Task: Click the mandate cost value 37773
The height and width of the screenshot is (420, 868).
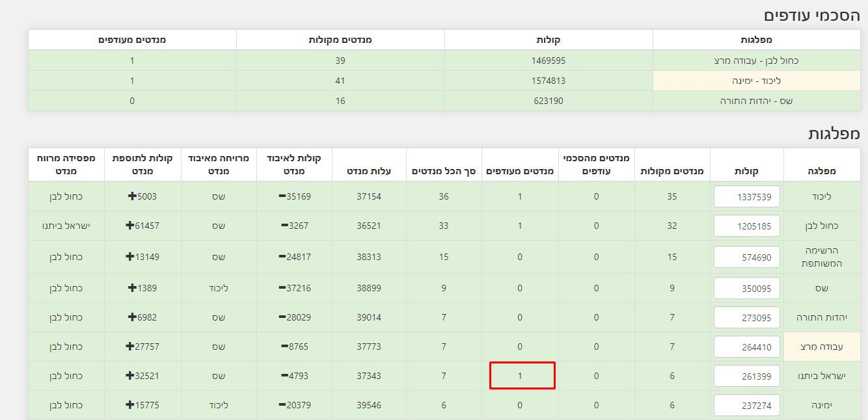Action: point(369,347)
